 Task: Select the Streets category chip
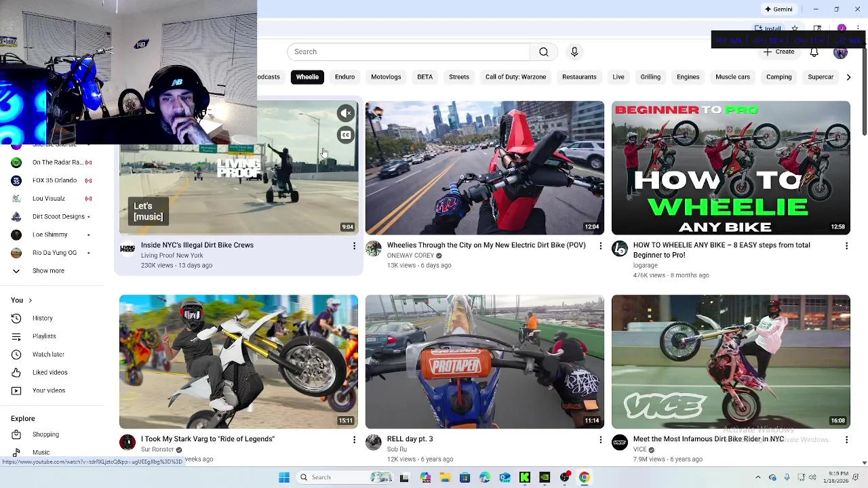coord(459,77)
